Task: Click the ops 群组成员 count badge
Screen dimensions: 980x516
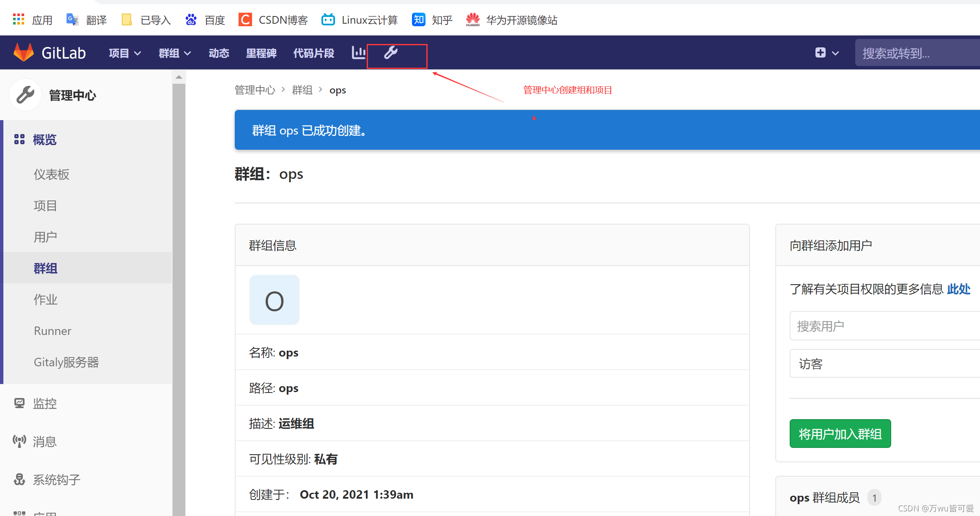Action: [874, 498]
